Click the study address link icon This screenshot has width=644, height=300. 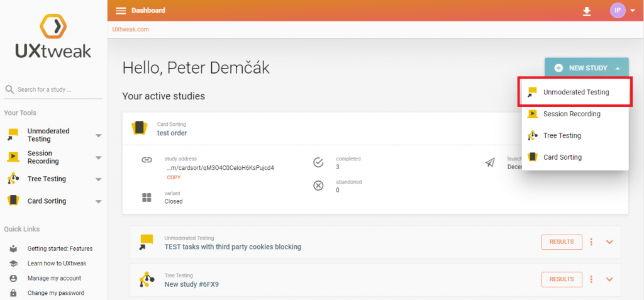(147, 160)
